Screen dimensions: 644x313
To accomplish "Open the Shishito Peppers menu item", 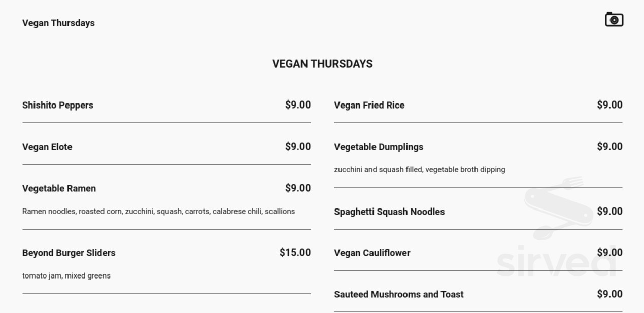I will click(x=58, y=105).
